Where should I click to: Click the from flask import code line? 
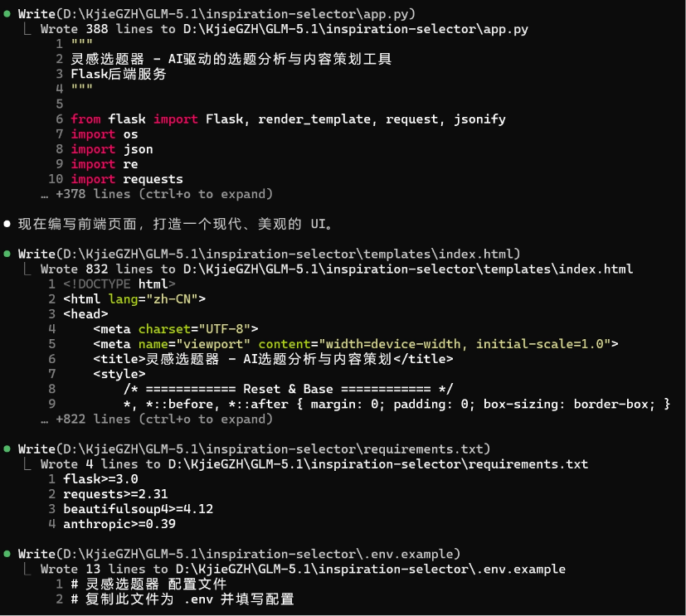point(289,119)
